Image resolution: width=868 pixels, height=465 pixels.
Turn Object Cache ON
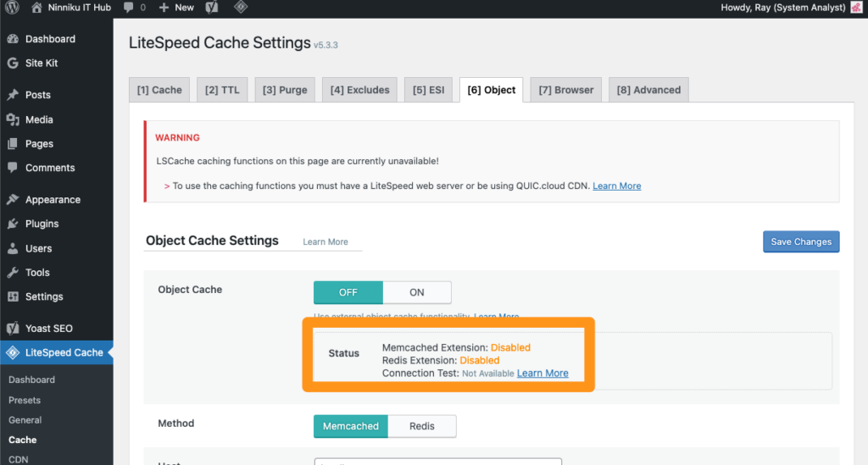click(417, 292)
